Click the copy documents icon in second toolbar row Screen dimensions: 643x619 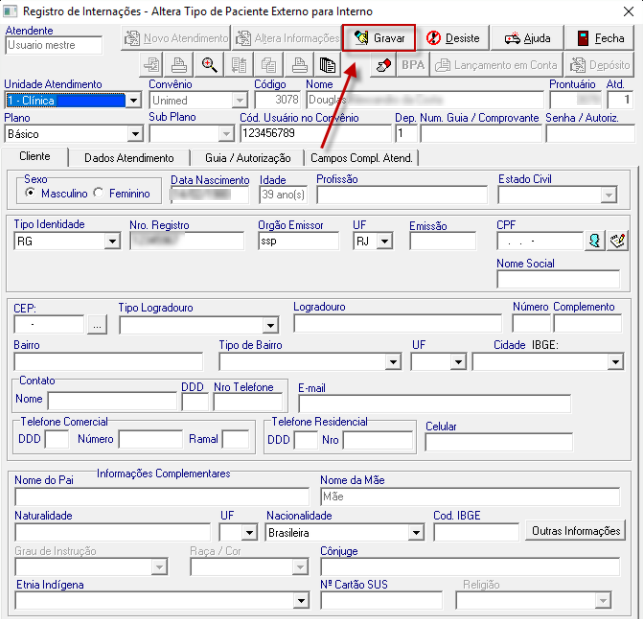(269, 65)
